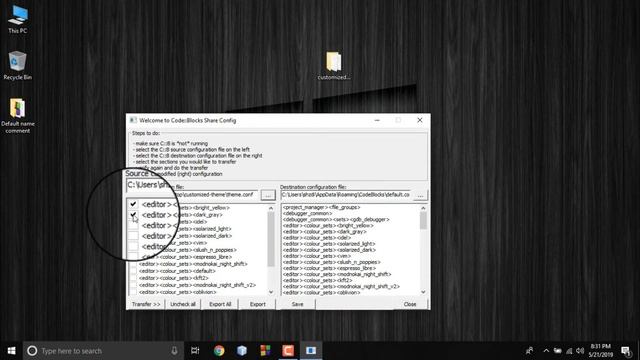Click the Share Config title bar app icon

[x=133, y=120]
